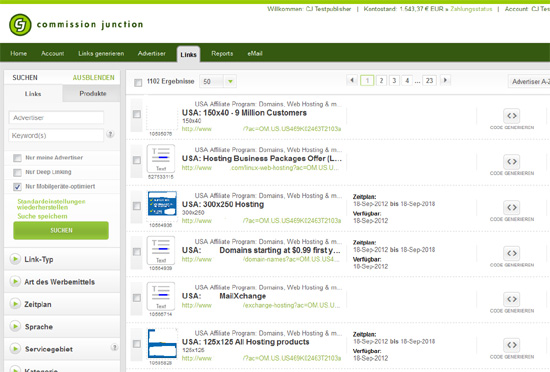The image size is (550, 372).
Task: Generate code for Hosting Business Packages link
Action: 512,162
